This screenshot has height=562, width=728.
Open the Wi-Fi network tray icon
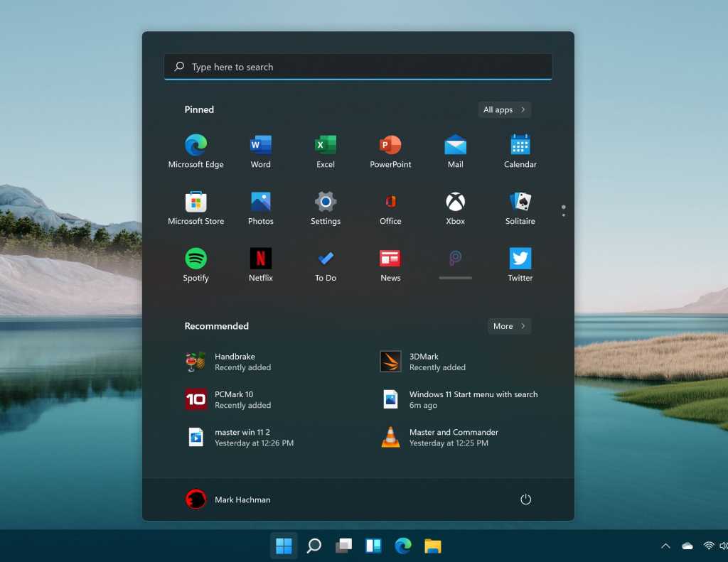[x=709, y=546]
